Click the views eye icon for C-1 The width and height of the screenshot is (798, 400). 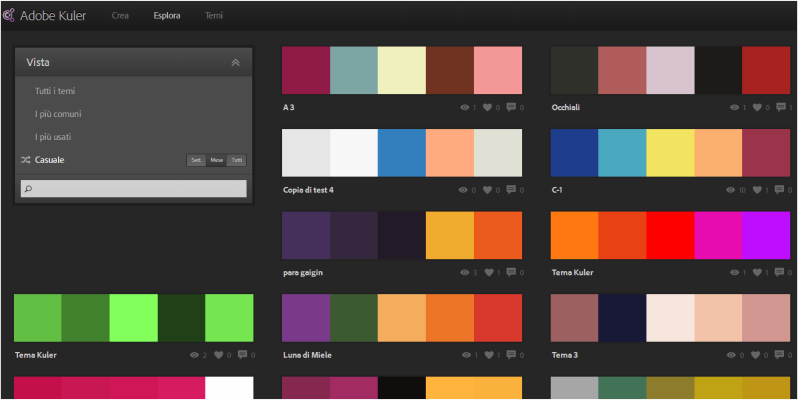pos(731,190)
